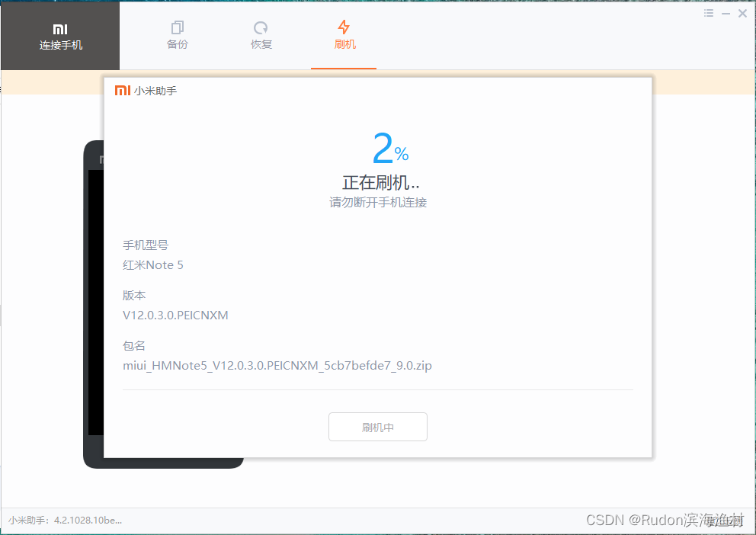Image resolution: width=756 pixels, height=535 pixels.
Task: Open the hamburger menu icon in title bar
Action: (709, 14)
